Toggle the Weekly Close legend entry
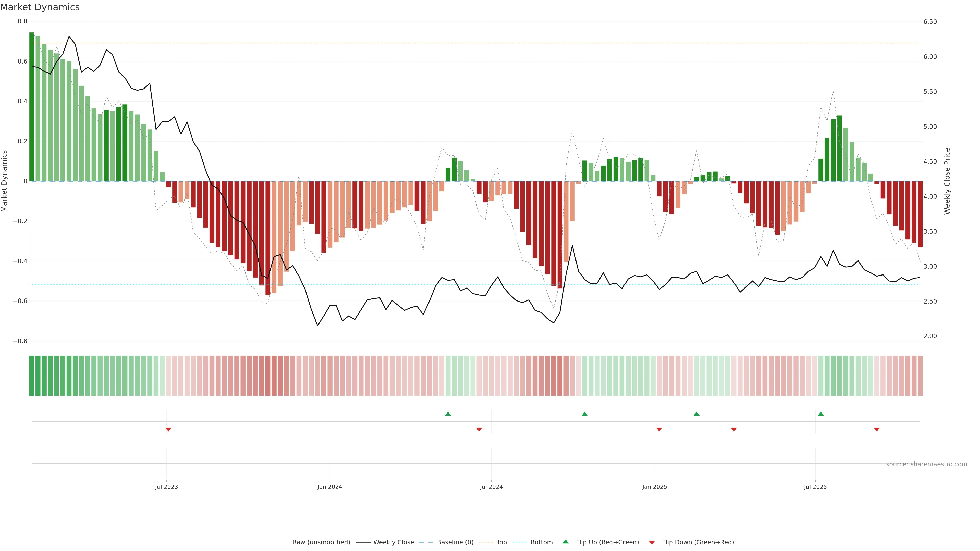The height and width of the screenshot is (551, 980). click(393, 542)
